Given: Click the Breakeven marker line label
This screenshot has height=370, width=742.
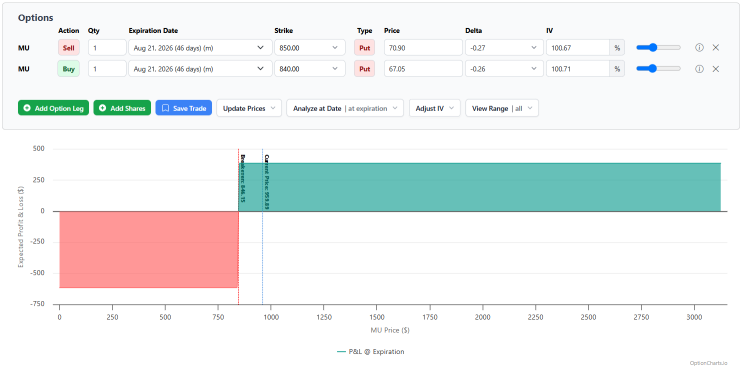Looking at the screenshot, I should pos(243,178).
